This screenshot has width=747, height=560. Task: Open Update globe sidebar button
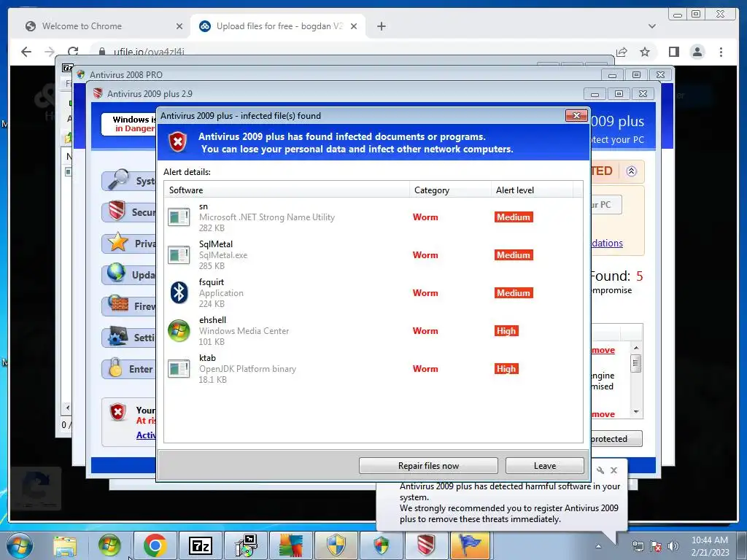point(129,275)
